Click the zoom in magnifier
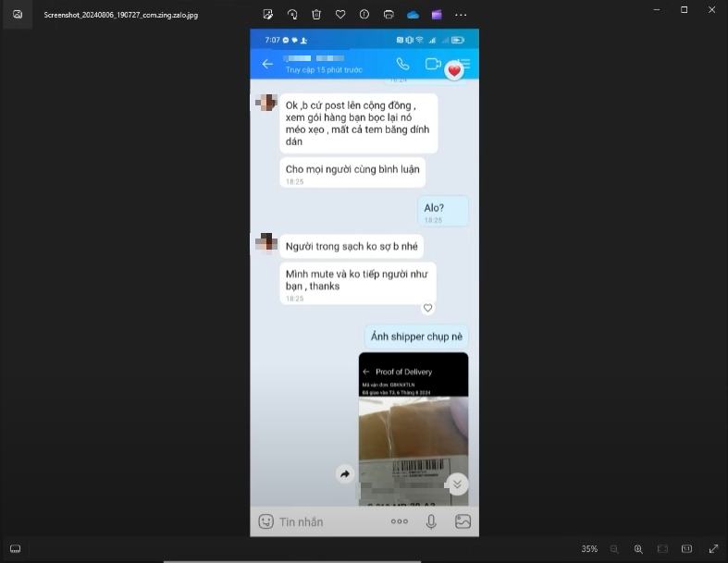The width and height of the screenshot is (728, 563). pyautogui.click(x=638, y=549)
